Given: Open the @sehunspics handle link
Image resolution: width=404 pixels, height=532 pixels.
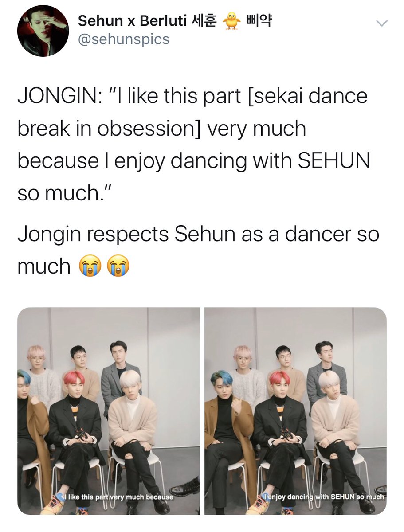Looking at the screenshot, I should pyautogui.click(x=123, y=39).
